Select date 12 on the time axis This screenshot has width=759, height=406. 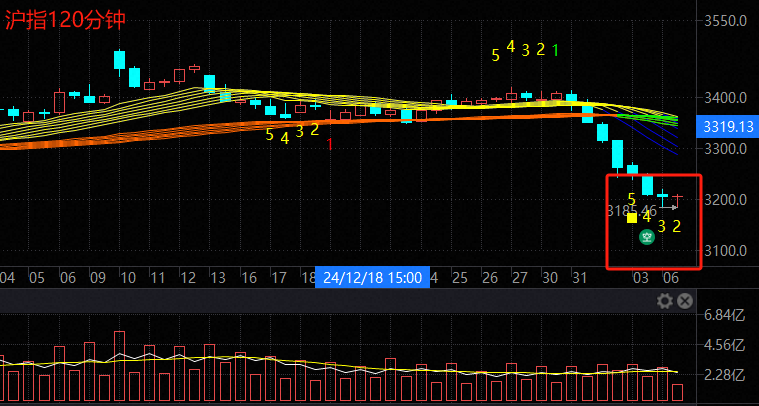coord(188,278)
